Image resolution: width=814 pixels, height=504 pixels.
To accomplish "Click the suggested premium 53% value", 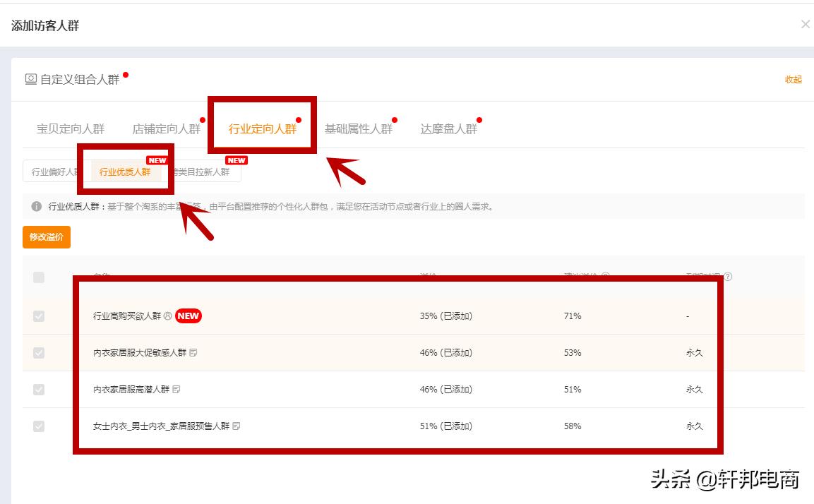I will pyautogui.click(x=573, y=353).
